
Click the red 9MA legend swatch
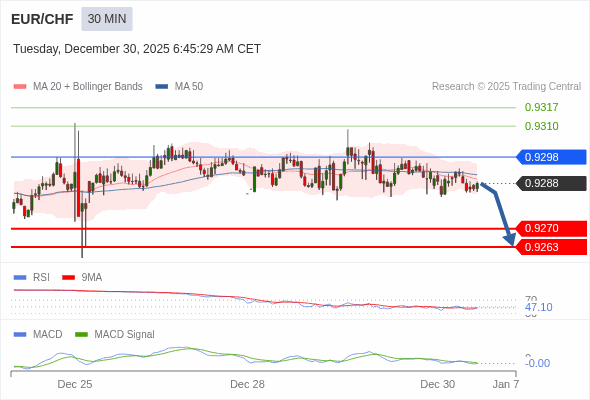[68, 278]
